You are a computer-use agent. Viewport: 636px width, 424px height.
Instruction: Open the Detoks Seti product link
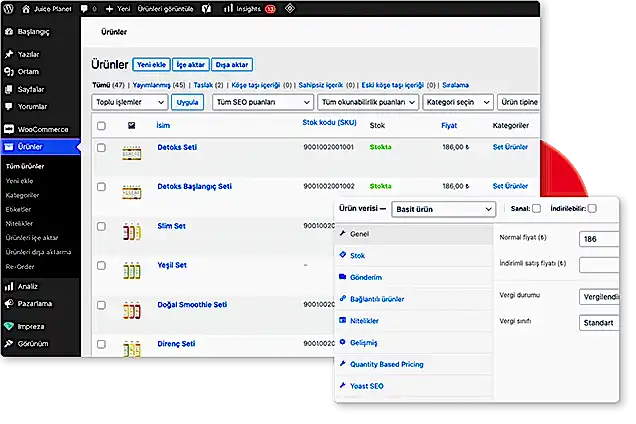(177, 147)
